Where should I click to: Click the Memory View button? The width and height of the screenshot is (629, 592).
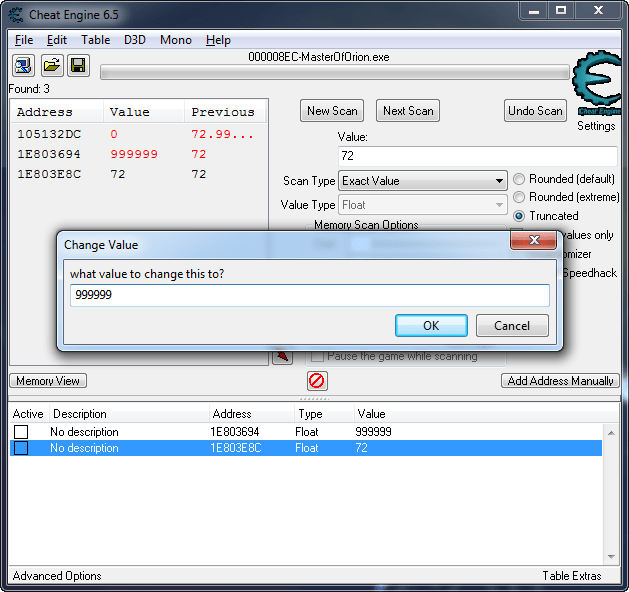point(48,381)
